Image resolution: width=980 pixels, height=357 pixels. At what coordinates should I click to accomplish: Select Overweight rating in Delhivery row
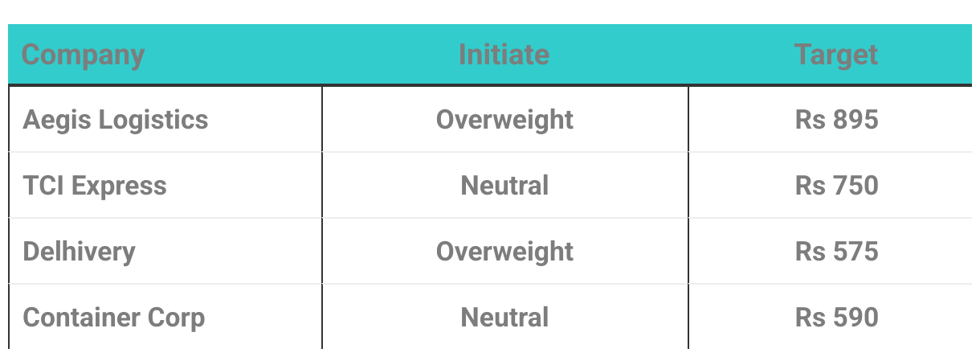tap(505, 252)
